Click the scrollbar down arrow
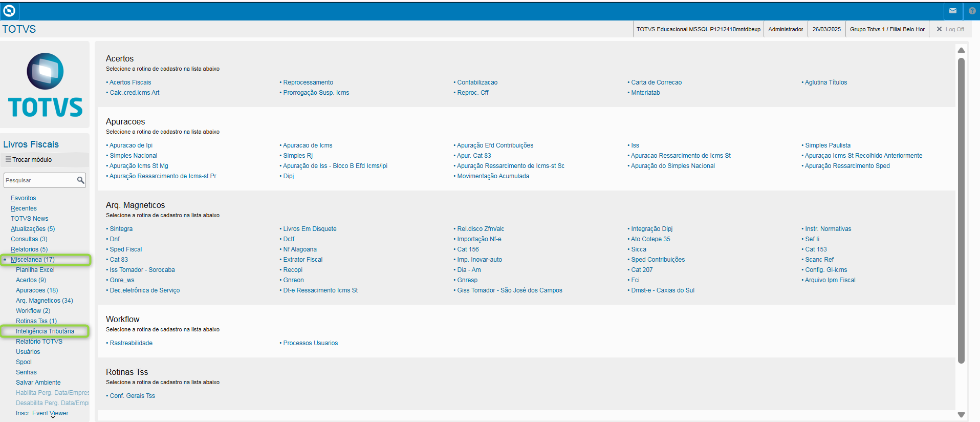980x422 pixels. (x=961, y=415)
